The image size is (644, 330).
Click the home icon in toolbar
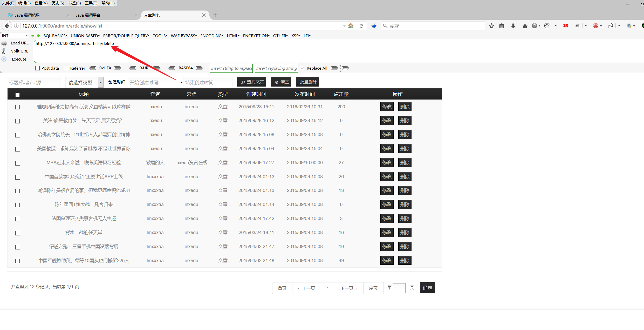(525, 26)
